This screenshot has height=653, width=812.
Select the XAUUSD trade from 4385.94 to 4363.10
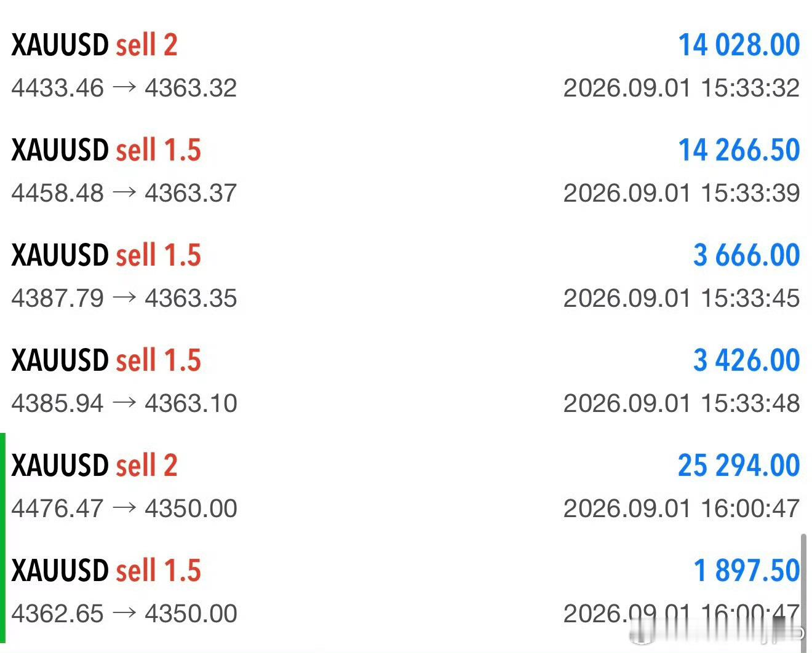pyautogui.click(x=406, y=381)
